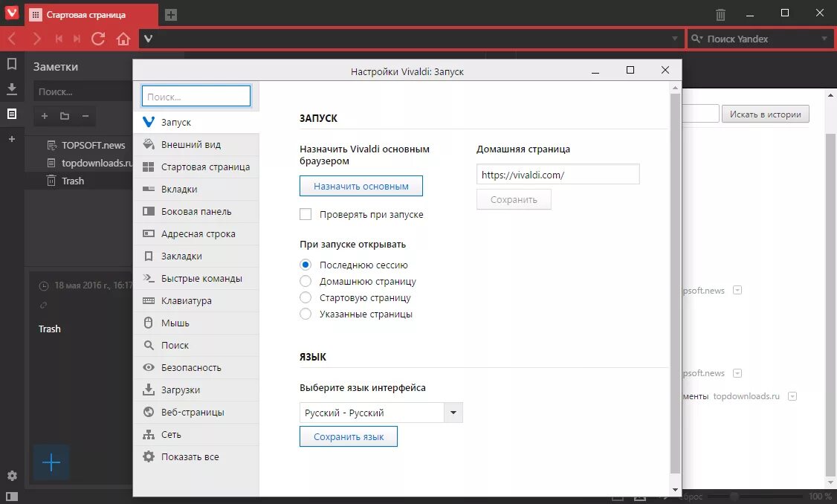
Task: Go forward using the forward arrow
Action: [x=36, y=39]
